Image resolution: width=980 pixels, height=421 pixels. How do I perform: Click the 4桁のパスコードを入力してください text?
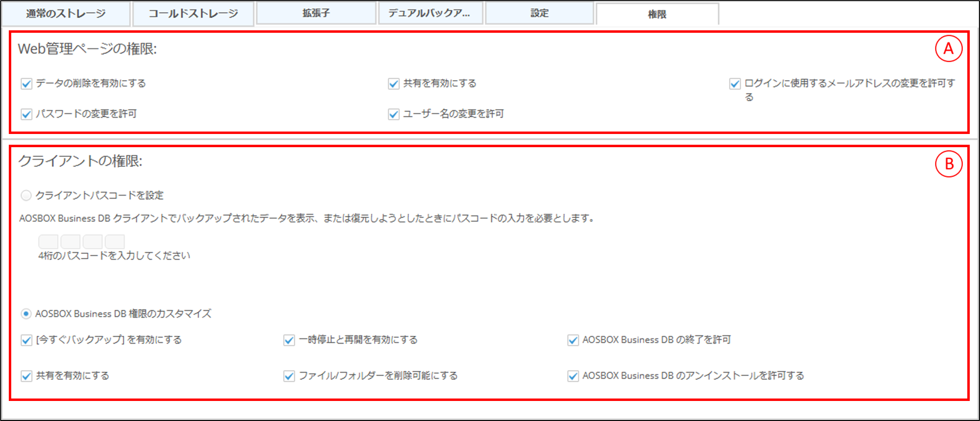[114, 256]
